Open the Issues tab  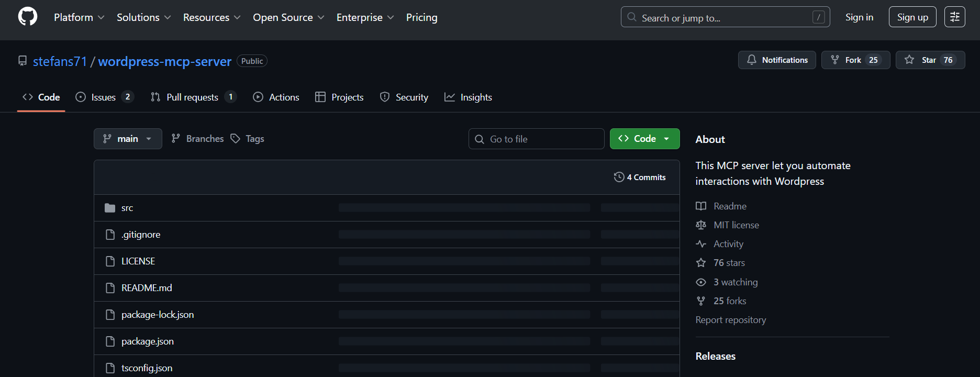tap(104, 97)
